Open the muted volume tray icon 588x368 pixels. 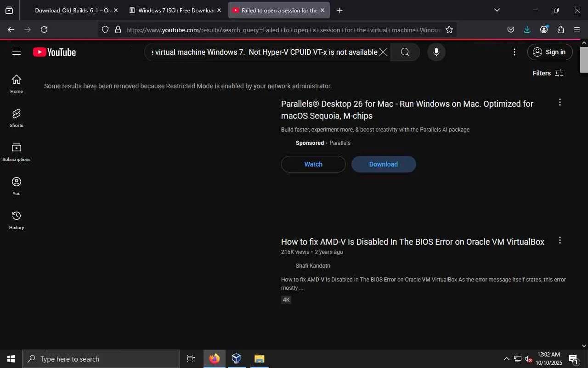(528, 359)
